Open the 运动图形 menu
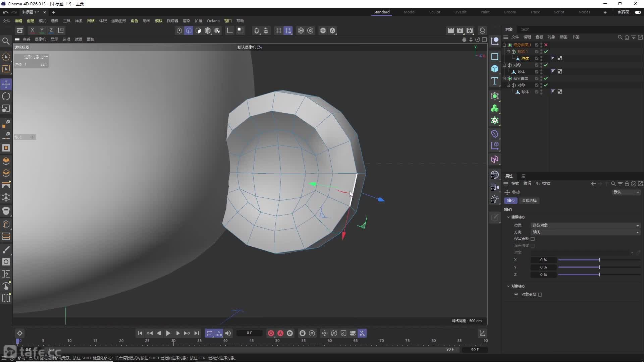Screen dimensions: 644x362 (118, 21)
